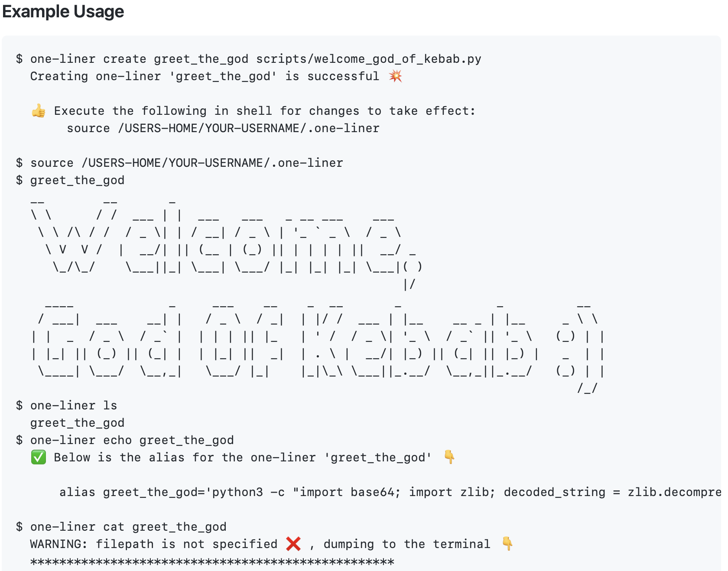Image resolution: width=728 pixels, height=571 pixels.
Task: Click the indented "source /USERS-HOME/YOUR-USERNAME/.one-liner" hint line
Action: point(223,128)
